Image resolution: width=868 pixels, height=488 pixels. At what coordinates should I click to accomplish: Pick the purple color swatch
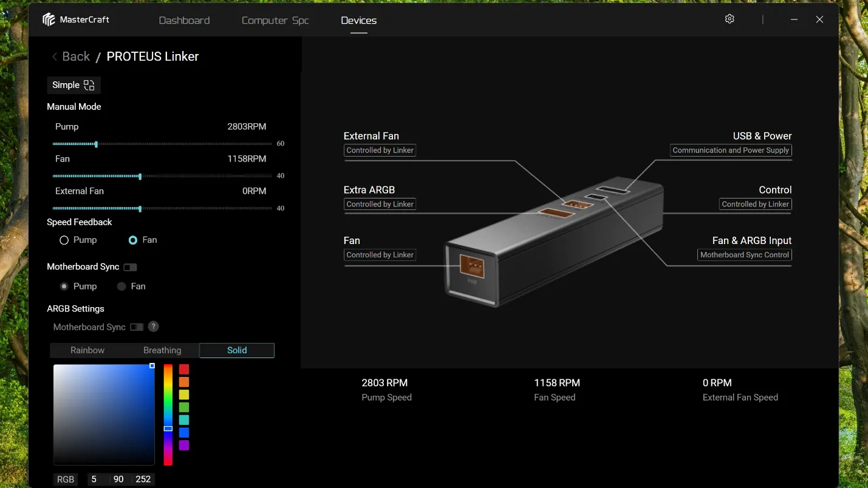(184, 446)
